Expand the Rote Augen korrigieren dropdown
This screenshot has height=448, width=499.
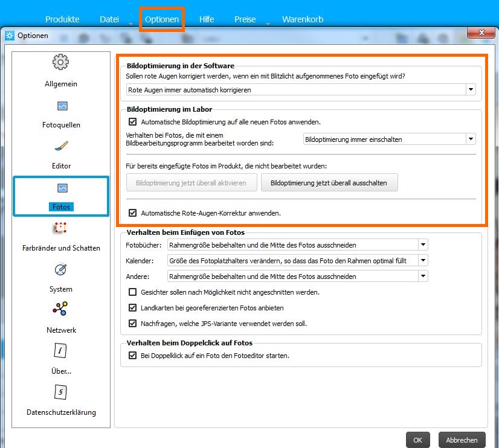point(471,90)
